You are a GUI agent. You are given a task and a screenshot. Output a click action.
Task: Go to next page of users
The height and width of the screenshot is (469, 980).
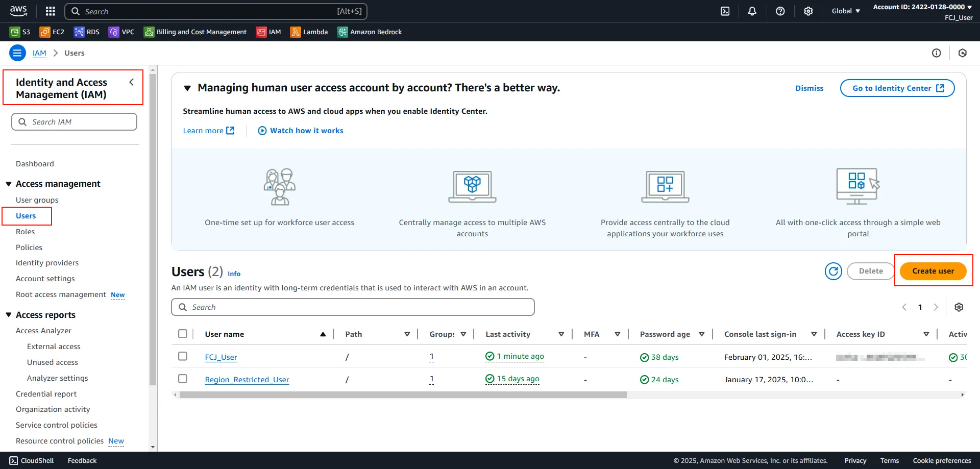936,307
